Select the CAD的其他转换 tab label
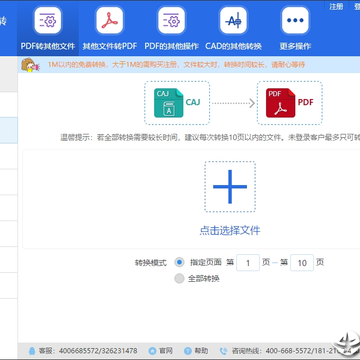360x360 pixels. [233, 46]
